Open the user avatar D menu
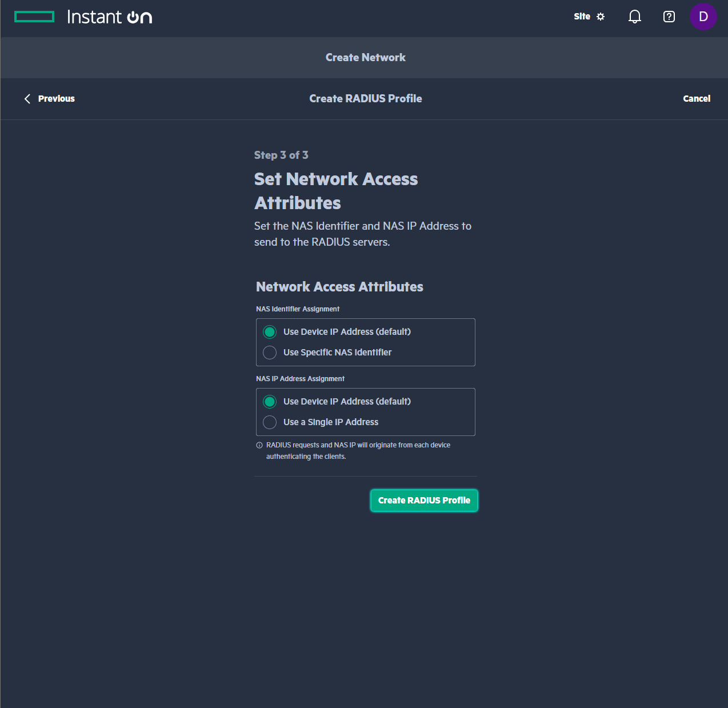The image size is (728, 708). pyautogui.click(x=703, y=17)
